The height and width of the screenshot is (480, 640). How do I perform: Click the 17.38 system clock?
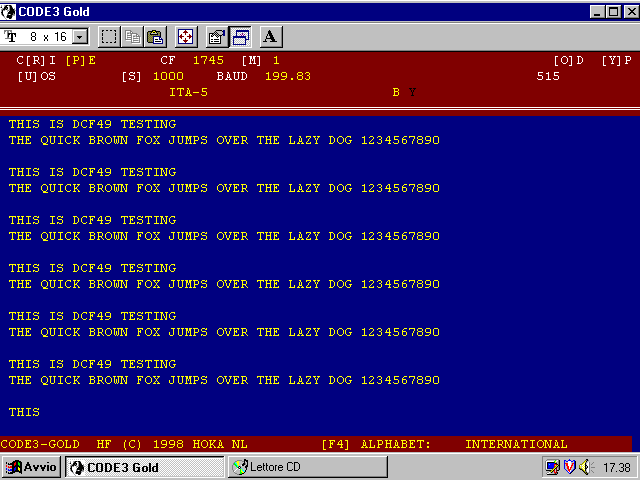[x=616, y=467]
